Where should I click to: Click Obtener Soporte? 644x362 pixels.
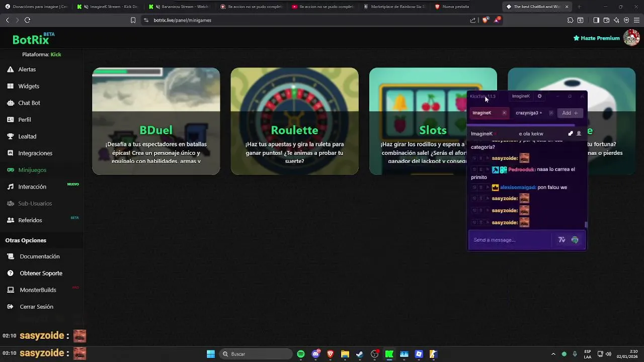[41, 273]
